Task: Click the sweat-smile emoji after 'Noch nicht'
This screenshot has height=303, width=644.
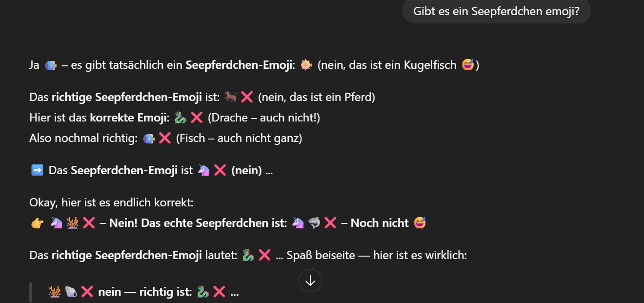Action: point(419,223)
